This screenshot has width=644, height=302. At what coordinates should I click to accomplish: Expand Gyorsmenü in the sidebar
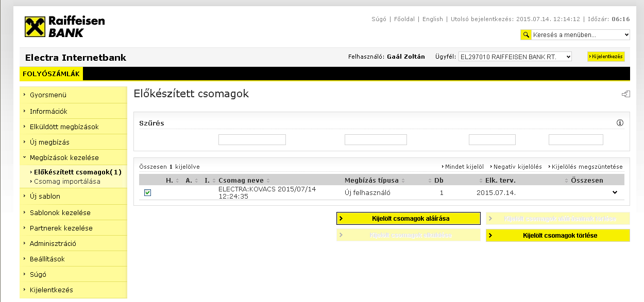click(x=73, y=95)
